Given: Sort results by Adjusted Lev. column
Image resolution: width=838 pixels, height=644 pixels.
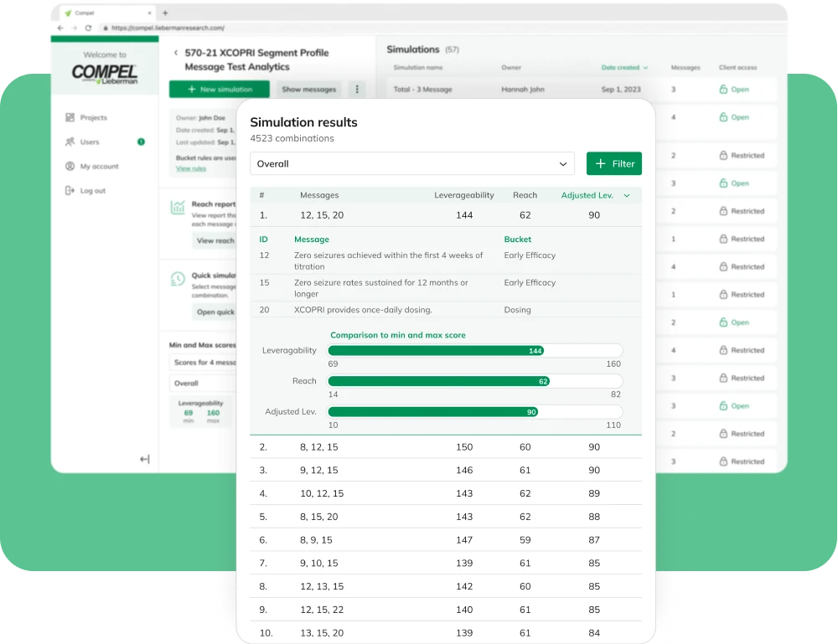Looking at the screenshot, I should [595, 195].
